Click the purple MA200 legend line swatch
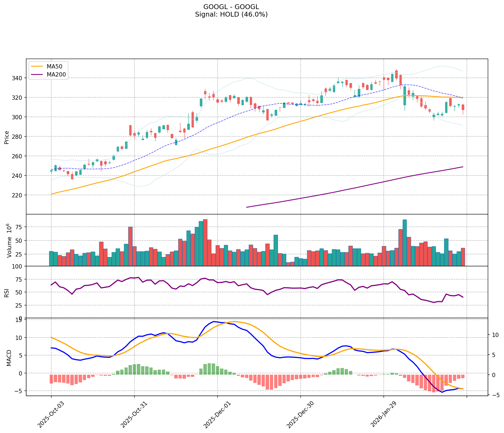504x433 pixels. (x=37, y=75)
